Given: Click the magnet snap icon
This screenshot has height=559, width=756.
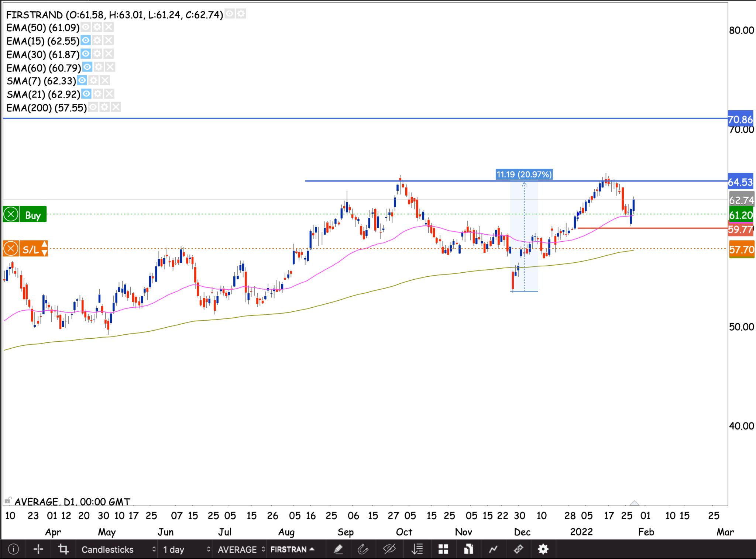Looking at the screenshot, I should (363, 549).
